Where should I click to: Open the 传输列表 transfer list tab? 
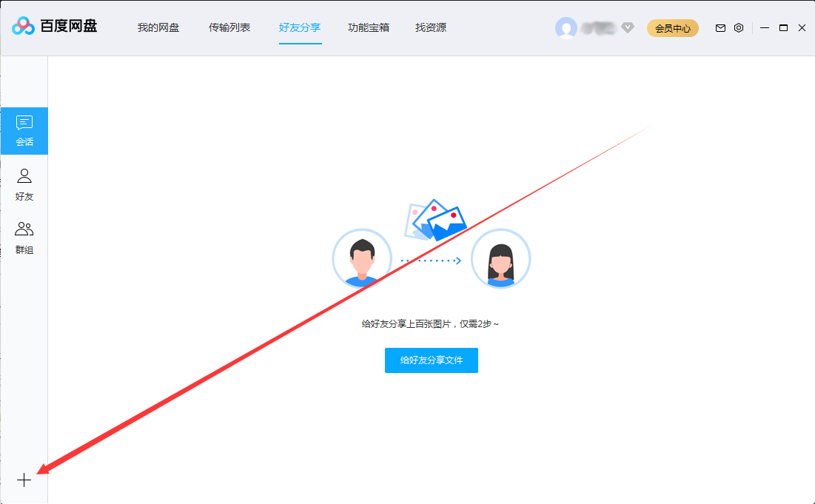(229, 27)
